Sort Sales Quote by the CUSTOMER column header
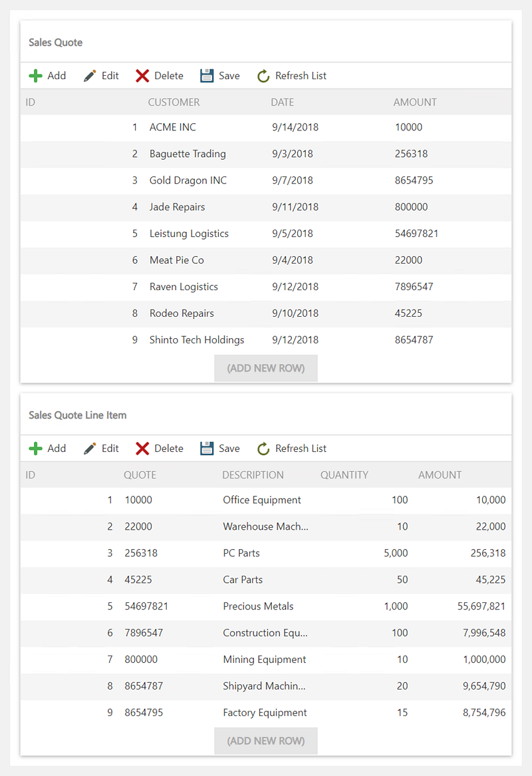This screenshot has height=776, width=532. pyautogui.click(x=174, y=102)
